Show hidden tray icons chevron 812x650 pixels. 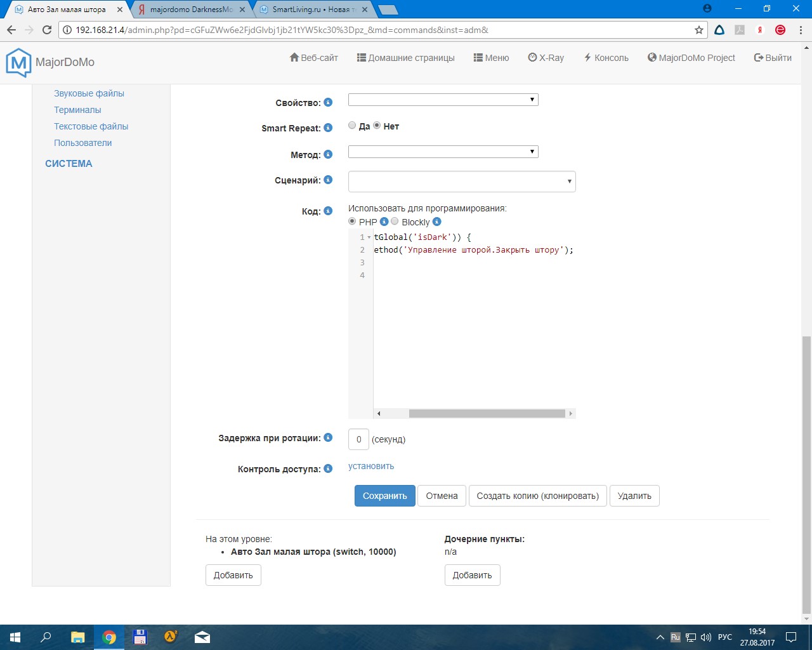[x=660, y=637]
